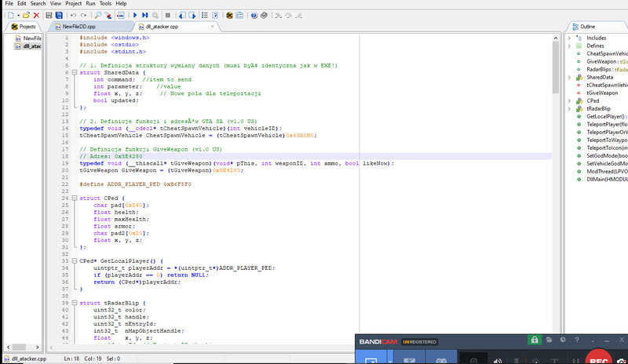Expand the Defines node in Outline

570,45
